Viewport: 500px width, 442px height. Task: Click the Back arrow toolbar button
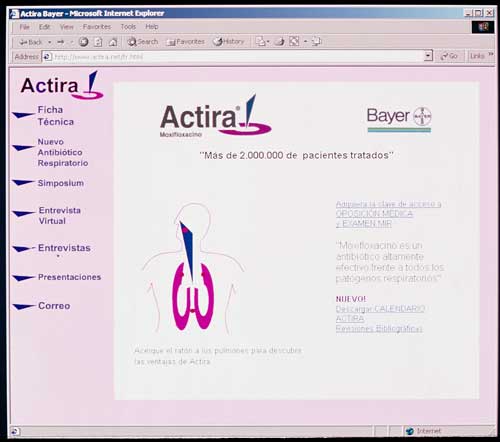pyautogui.click(x=30, y=42)
